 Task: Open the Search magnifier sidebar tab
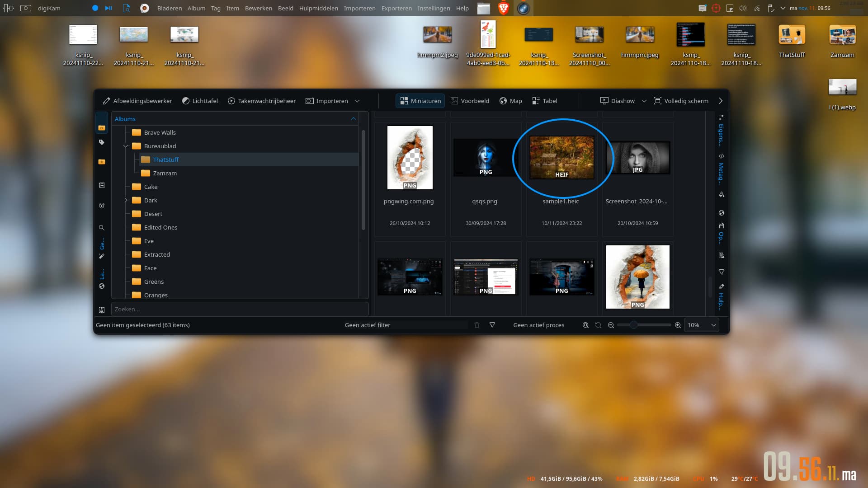[102, 228]
